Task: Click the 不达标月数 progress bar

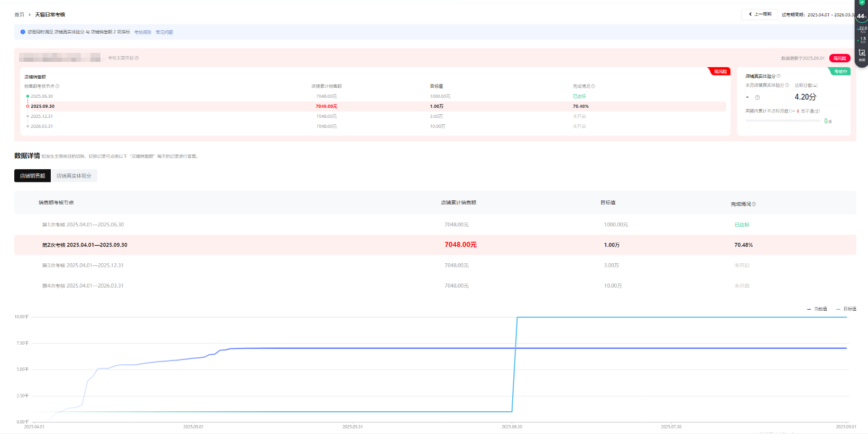Action: coord(782,121)
